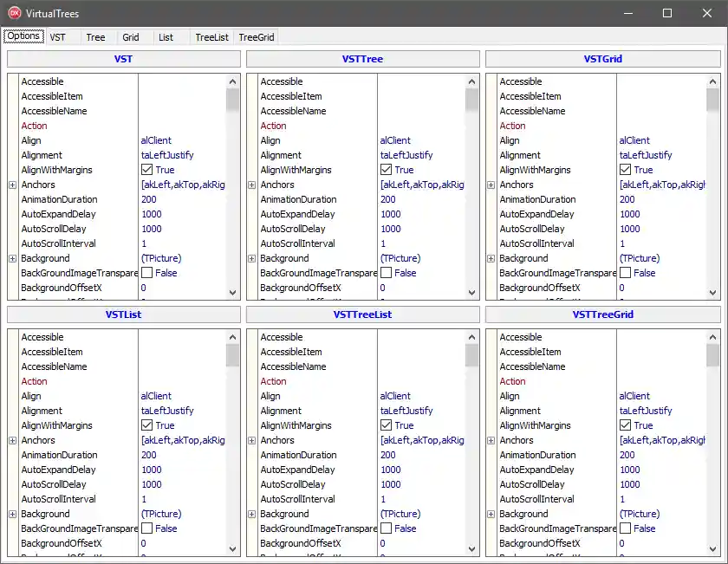Toggle the BackGroundImageTransparent checkbox in VSTTree
This screenshot has width=728, height=564.
point(384,273)
